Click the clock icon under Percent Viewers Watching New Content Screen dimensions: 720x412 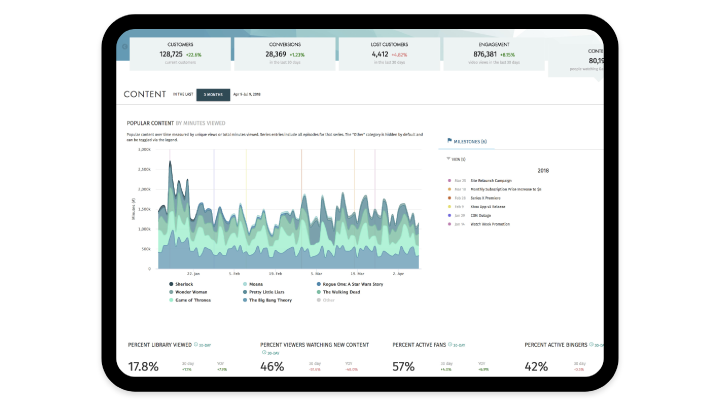click(264, 352)
